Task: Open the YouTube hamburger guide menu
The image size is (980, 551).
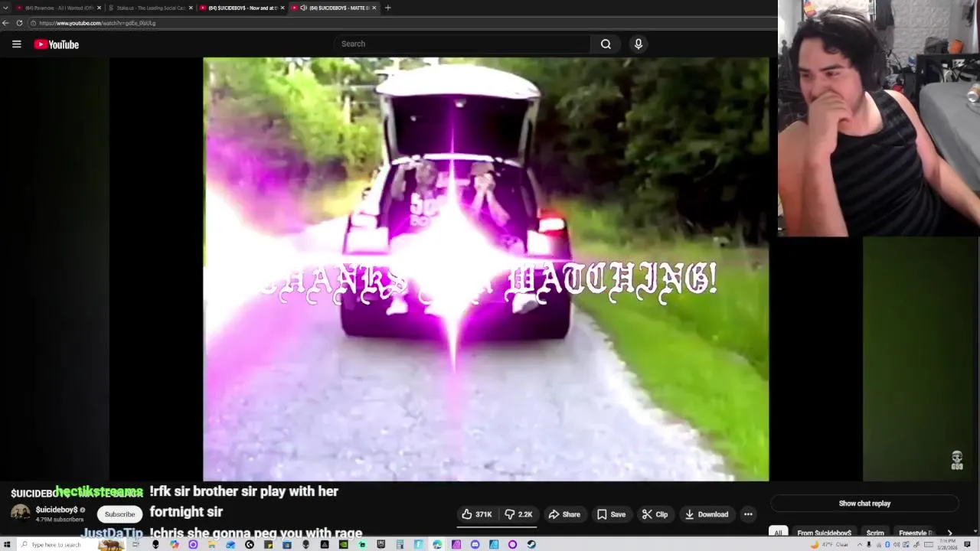Action: coord(16,44)
